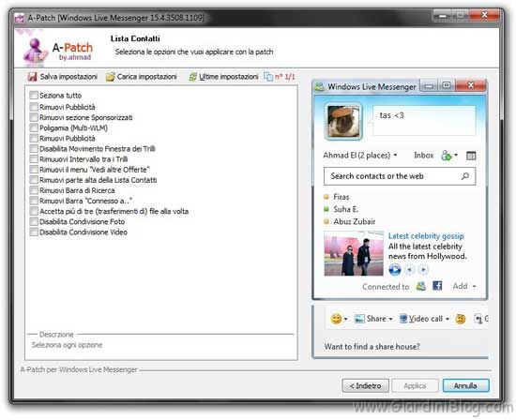516x420 pixels.
Task: Check Rimuovi parte alta della Lista Contatti
Action: coord(34,180)
